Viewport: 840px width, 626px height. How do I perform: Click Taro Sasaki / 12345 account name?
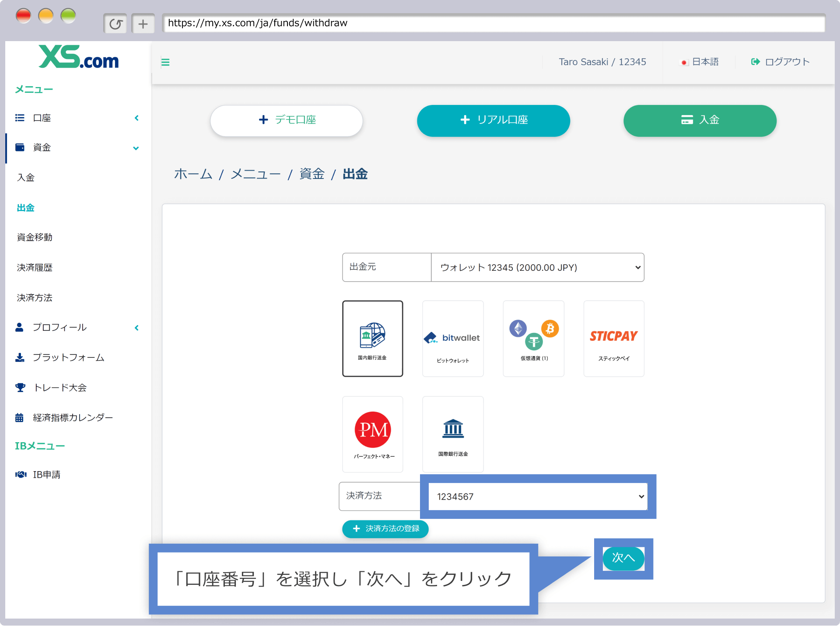pos(602,62)
